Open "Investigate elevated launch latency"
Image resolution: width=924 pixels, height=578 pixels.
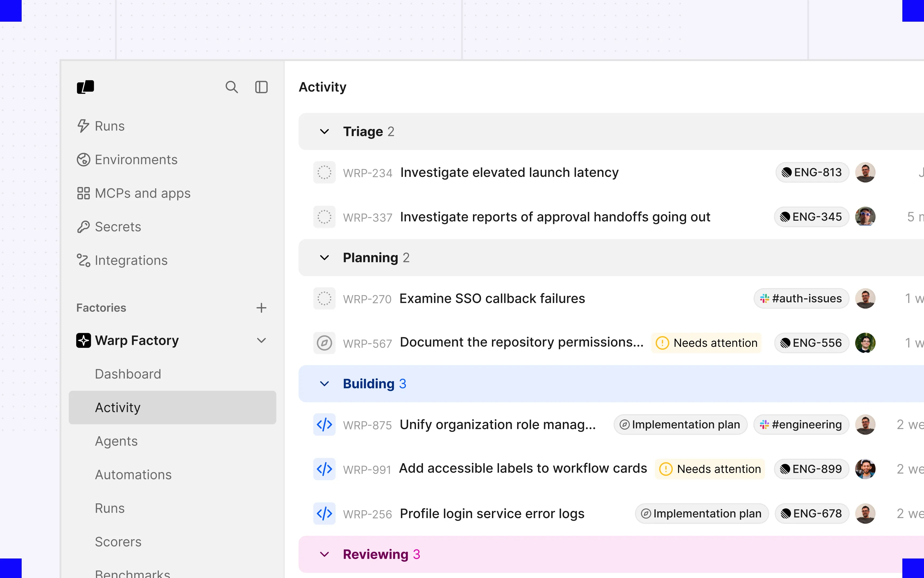(x=509, y=173)
